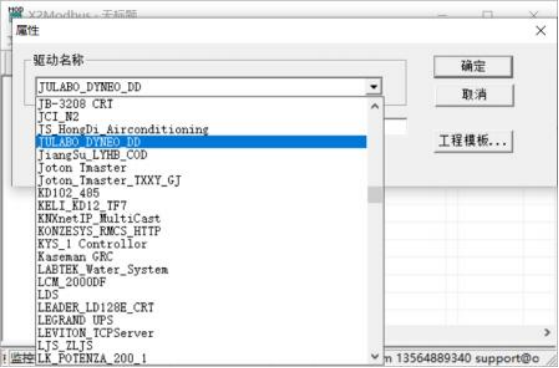The width and height of the screenshot is (559, 368).
Task: Select LEADER_LD128E_CRT driver
Action: pyautogui.click(x=201, y=307)
